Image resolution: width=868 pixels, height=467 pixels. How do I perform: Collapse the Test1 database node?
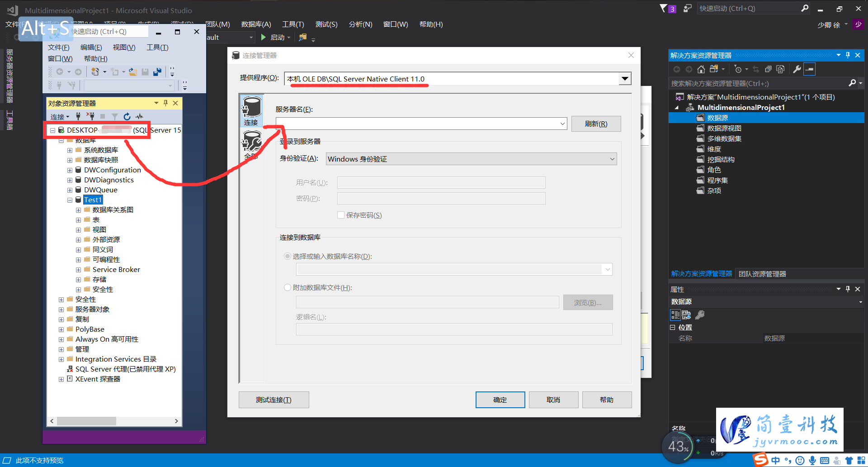70,200
